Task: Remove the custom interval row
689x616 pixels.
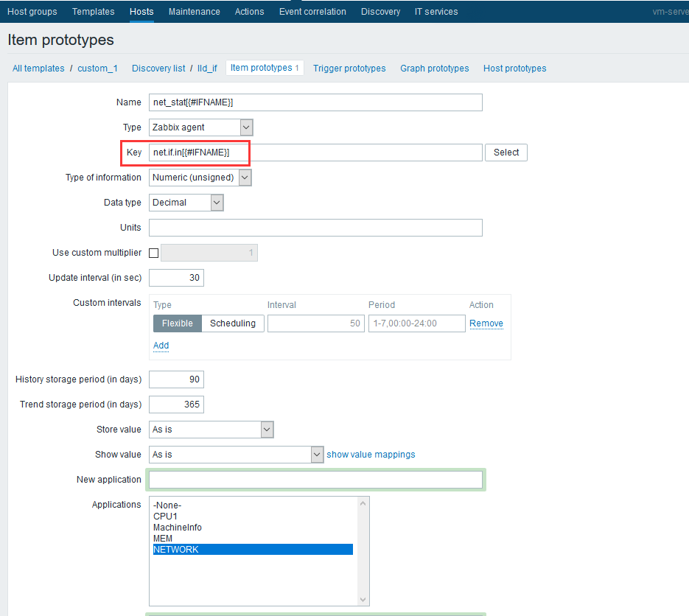Action: point(486,323)
